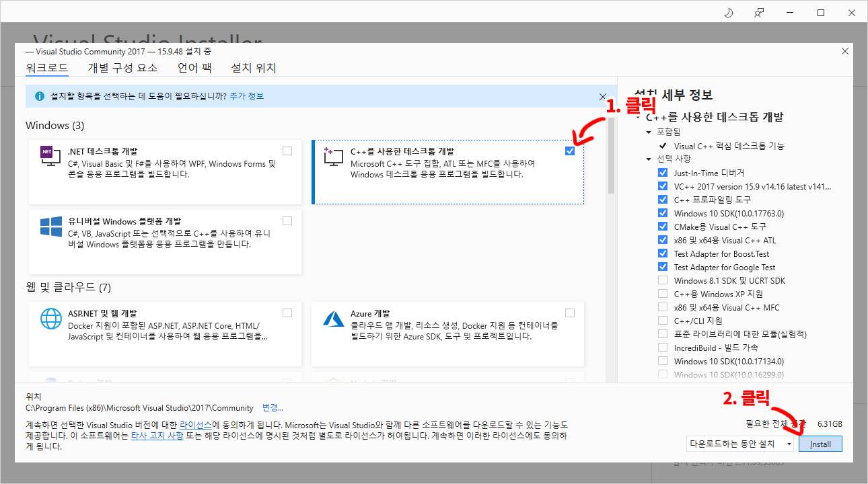Click the Azure development logo icon
868x484 pixels.
(334, 318)
